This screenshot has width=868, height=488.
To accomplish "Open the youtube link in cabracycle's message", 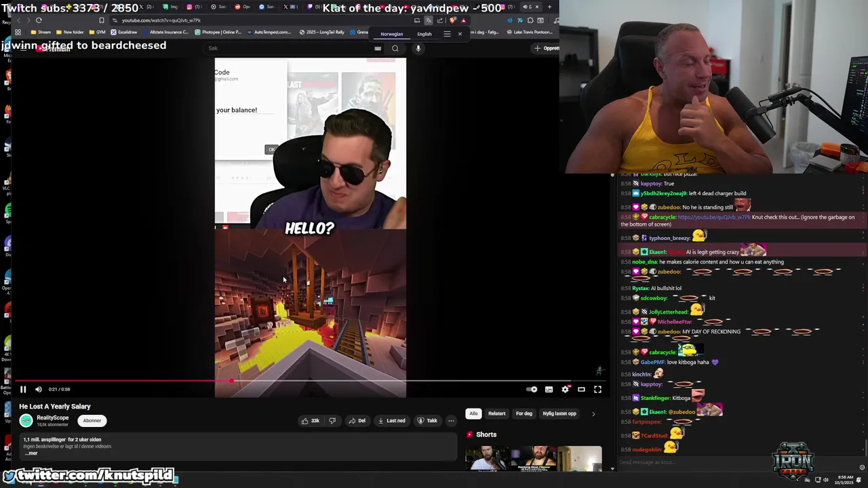I will pos(714,217).
